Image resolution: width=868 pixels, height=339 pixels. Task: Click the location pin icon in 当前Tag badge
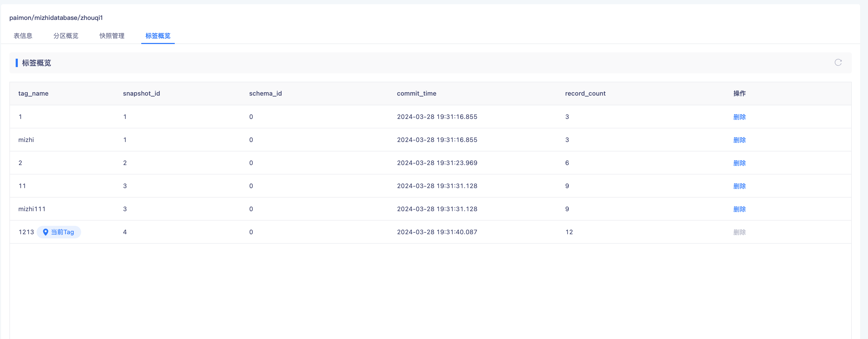click(x=46, y=232)
